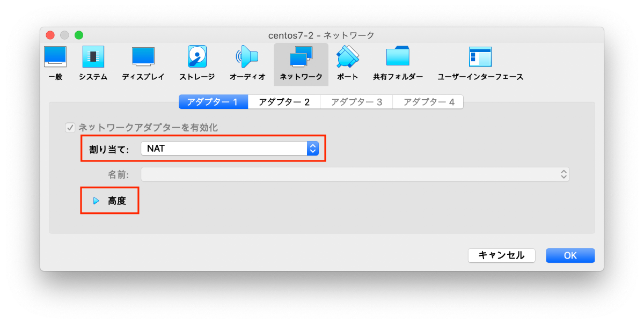
Task: Toggle ネットワークアダプターを有効化 checkbox
Action: 70,128
